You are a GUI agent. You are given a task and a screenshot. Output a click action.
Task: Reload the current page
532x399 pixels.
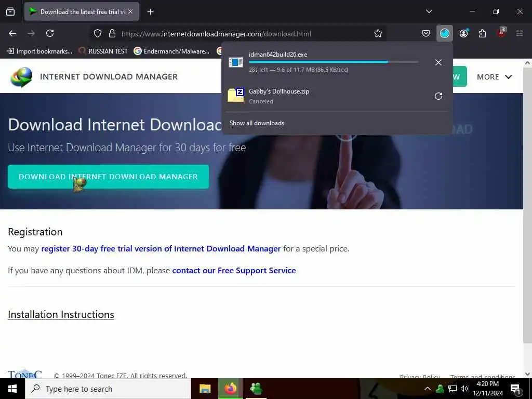[50, 33]
